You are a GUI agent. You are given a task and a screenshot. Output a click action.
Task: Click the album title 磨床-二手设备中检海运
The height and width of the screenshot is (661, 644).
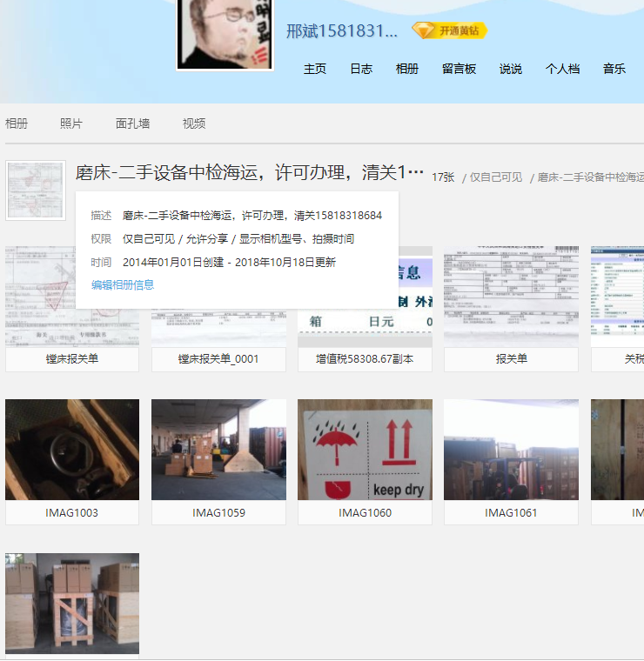pos(249,172)
